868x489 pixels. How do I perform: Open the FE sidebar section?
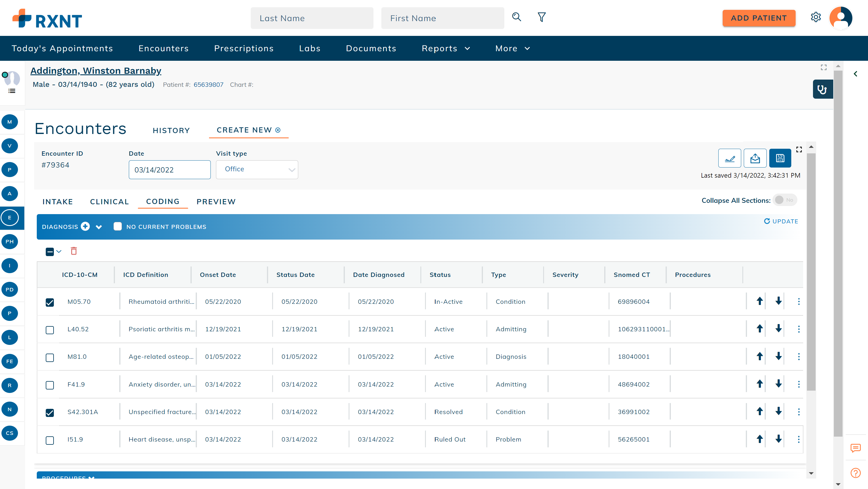10,361
